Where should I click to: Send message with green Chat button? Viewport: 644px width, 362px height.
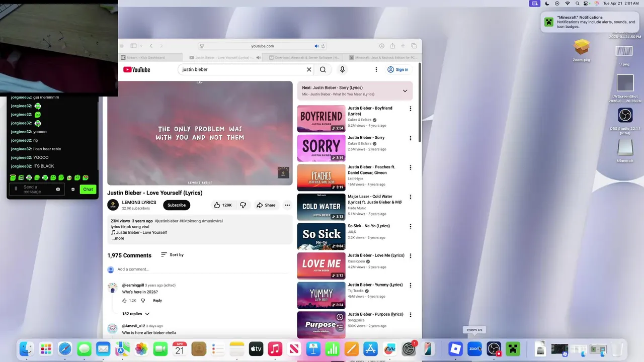point(88,189)
